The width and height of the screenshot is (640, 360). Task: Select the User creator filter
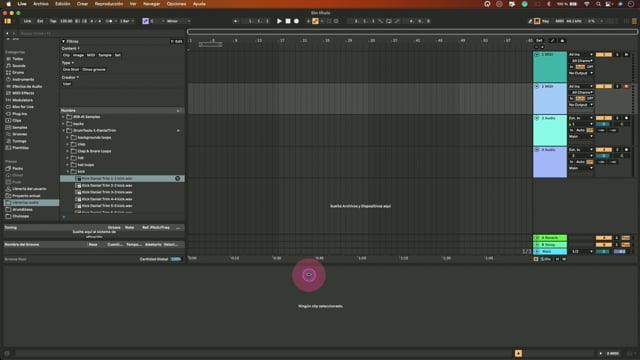[67, 84]
